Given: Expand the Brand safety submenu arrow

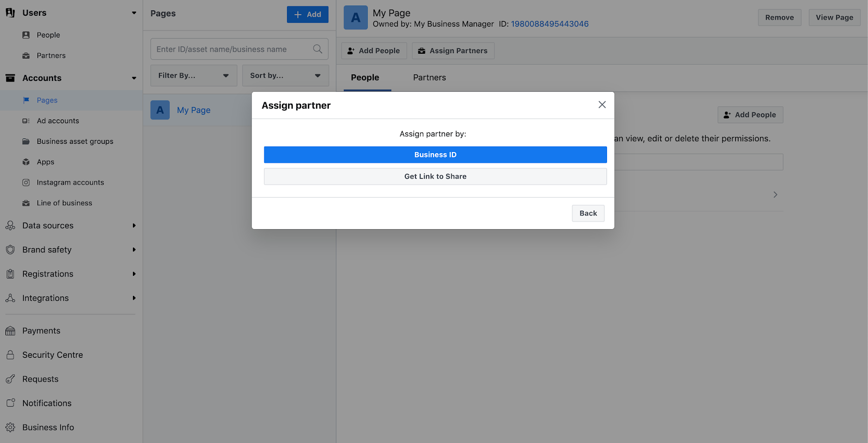Looking at the screenshot, I should coord(134,250).
